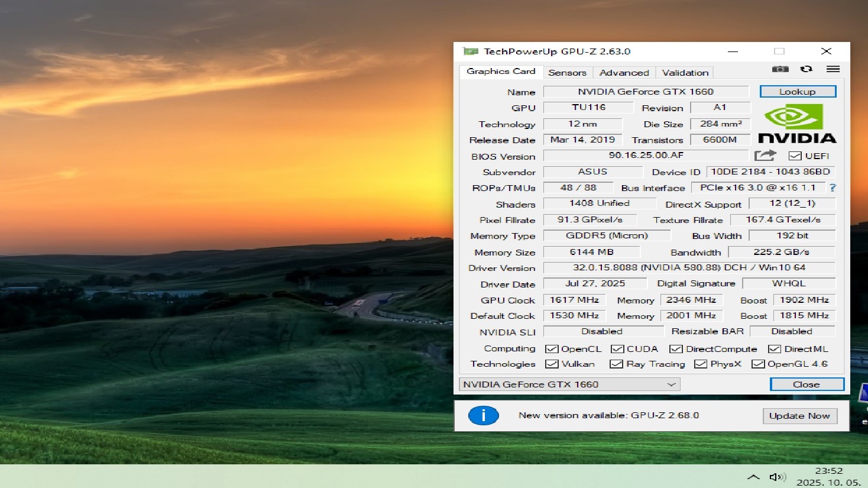Click the blue info icon in update bar
This screenshot has height=488, width=868.
pyautogui.click(x=483, y=415)
